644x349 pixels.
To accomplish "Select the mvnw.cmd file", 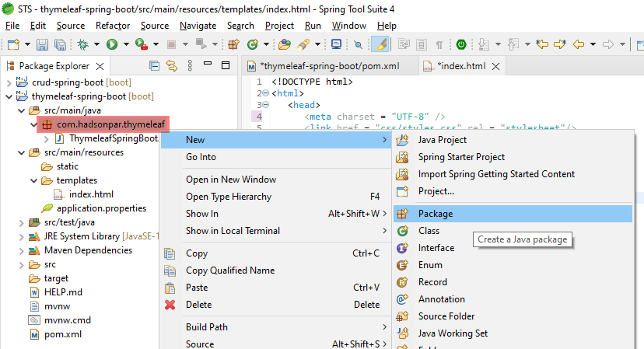I will (68, 320).
